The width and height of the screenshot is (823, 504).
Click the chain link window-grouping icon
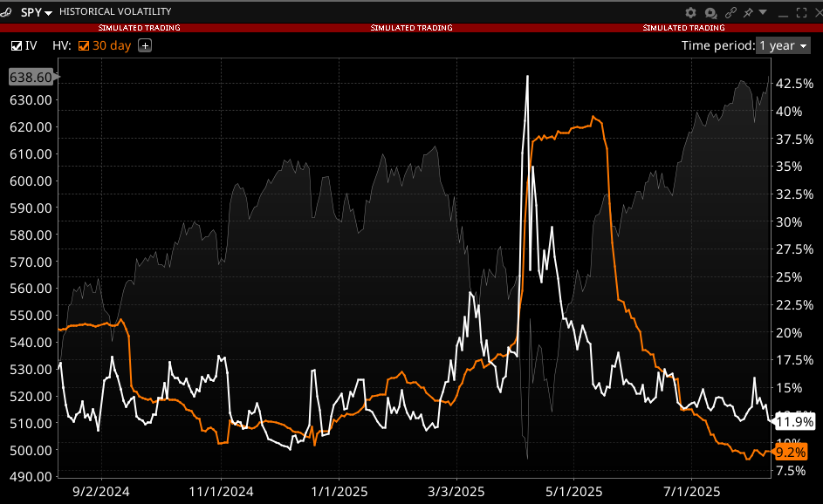730,12
